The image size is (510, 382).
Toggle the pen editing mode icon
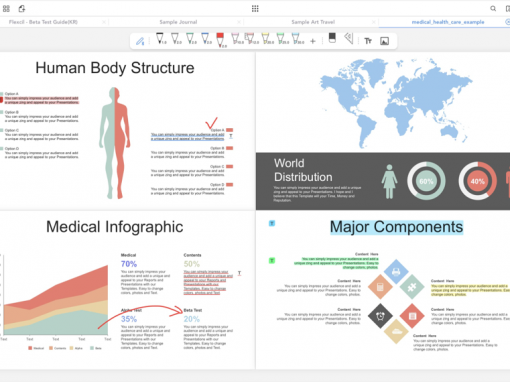click(x=140, y=41)
